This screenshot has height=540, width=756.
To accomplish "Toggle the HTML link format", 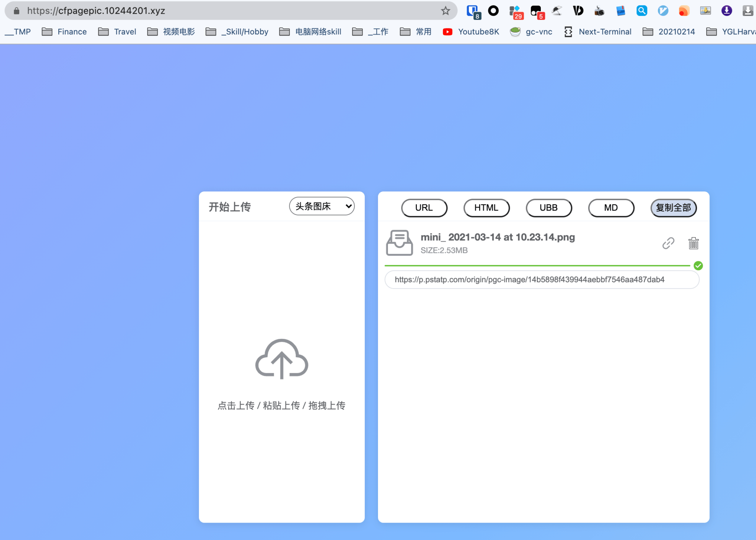I will (487, 208).
